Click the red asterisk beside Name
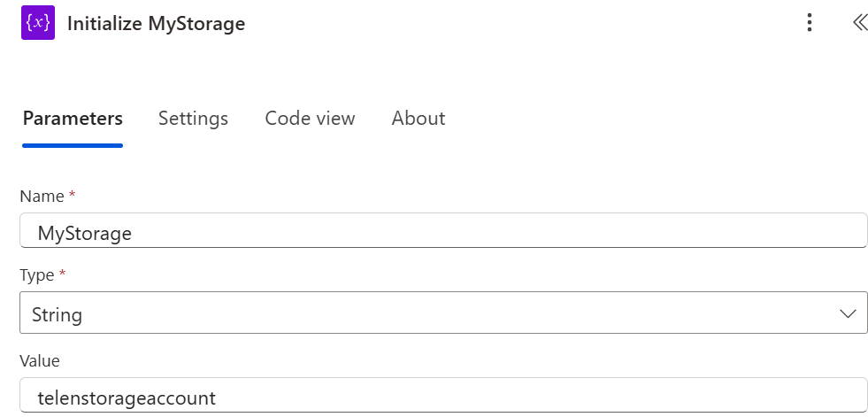Viewport: 868px width, 417px height. click(x=73, y=195)
